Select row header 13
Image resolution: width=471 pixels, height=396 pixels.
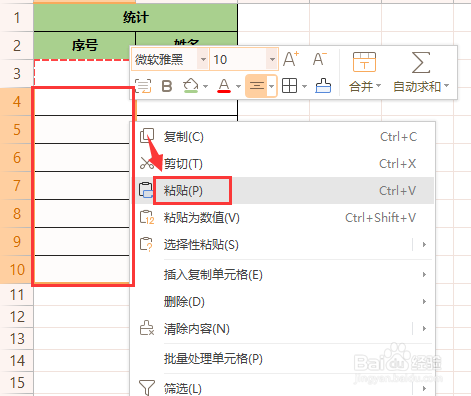17,339
